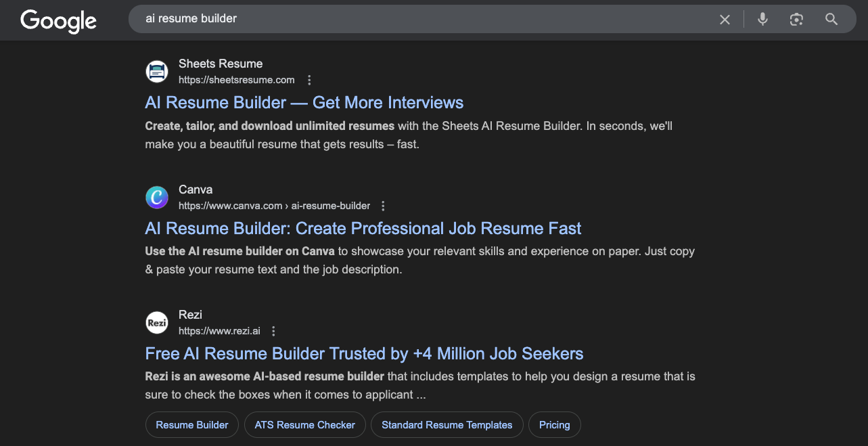The width and height of the screenshot is (868, 446).
Task: Open more options for Rezi result
Action: (273, 332)
